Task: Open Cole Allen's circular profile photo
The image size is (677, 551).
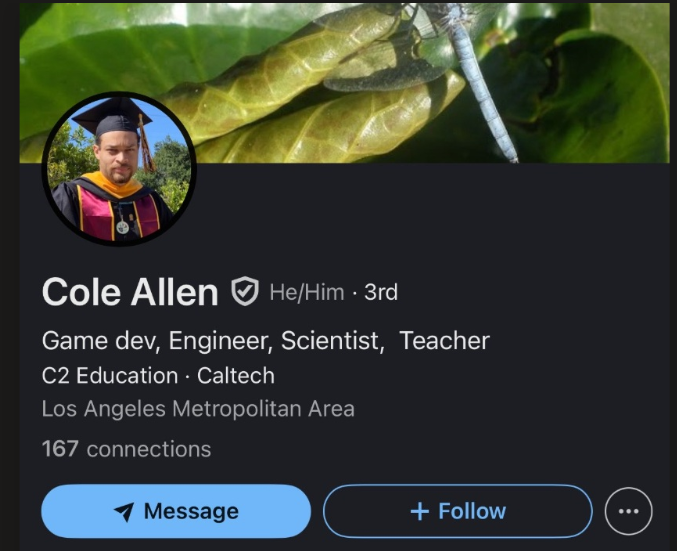Action: click(118, 168)
